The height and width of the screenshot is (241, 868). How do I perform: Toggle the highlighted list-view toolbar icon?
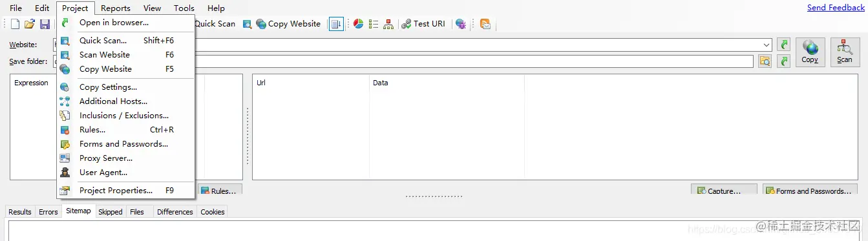(x=336, y=24)
